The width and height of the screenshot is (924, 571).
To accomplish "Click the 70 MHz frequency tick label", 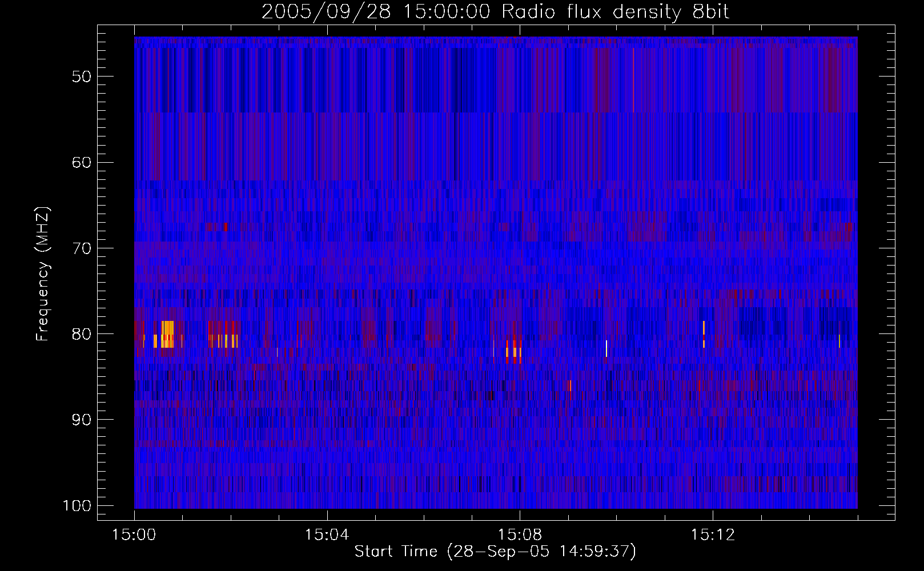I will pos(82,248).
